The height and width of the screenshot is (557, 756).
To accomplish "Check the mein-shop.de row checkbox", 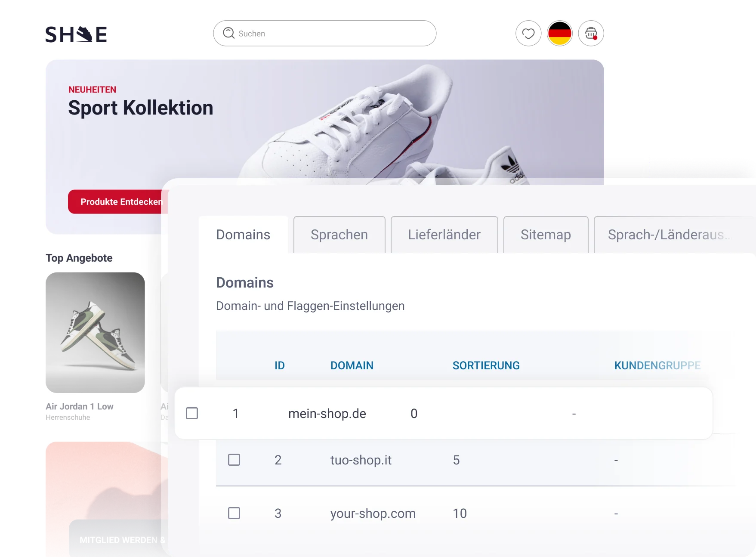I will click(192, 413).
